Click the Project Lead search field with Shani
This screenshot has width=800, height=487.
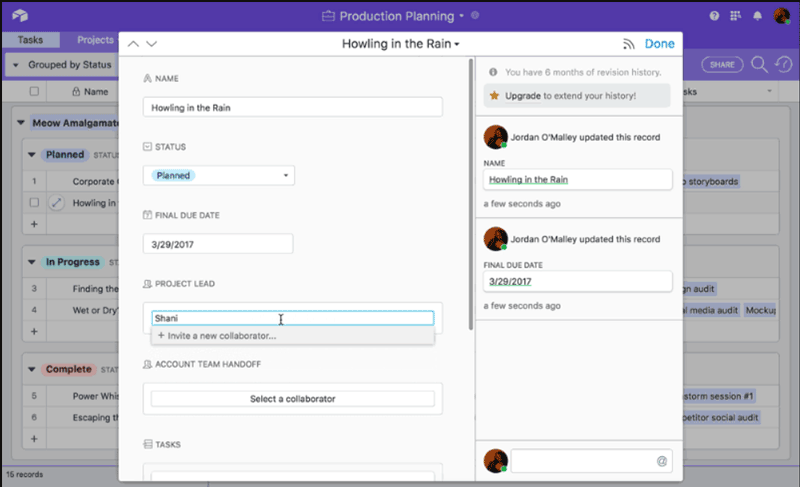coord(292,318)
